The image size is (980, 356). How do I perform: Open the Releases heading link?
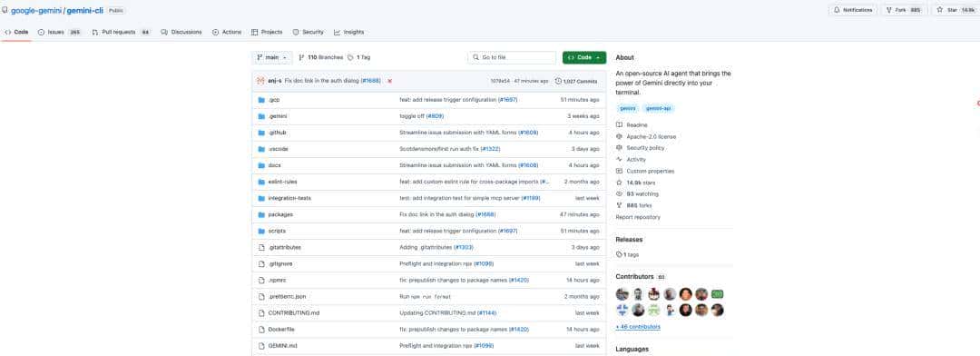tap(629, 240)
